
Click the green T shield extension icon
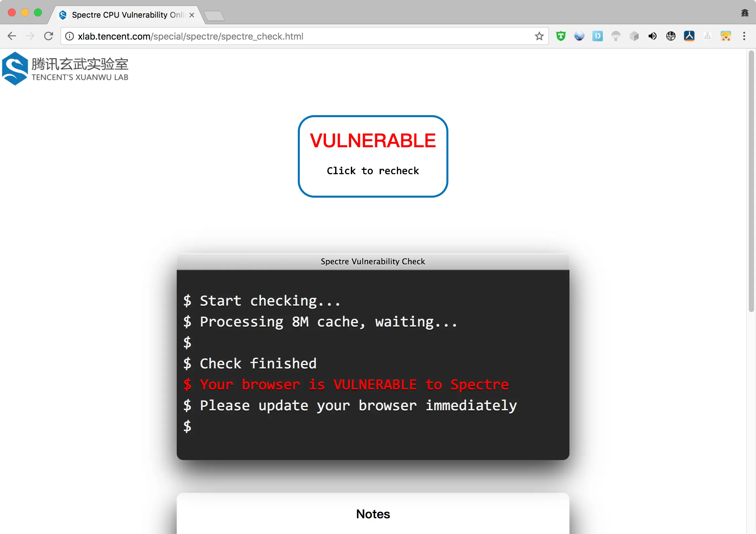tap(561, 36)
